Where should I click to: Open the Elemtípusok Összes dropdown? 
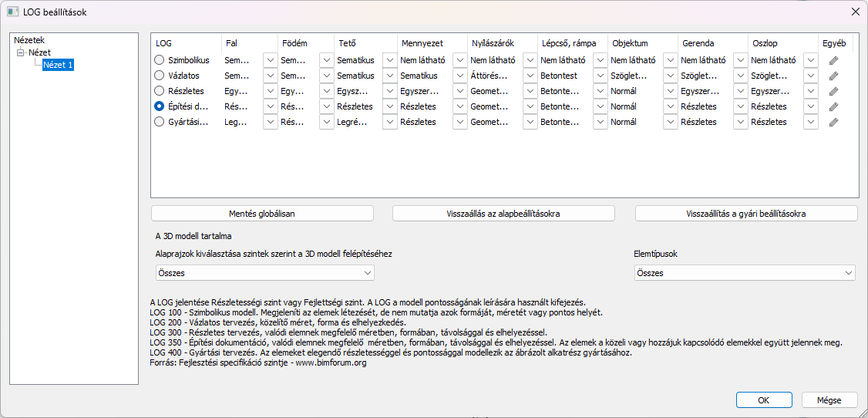point(745,273)
